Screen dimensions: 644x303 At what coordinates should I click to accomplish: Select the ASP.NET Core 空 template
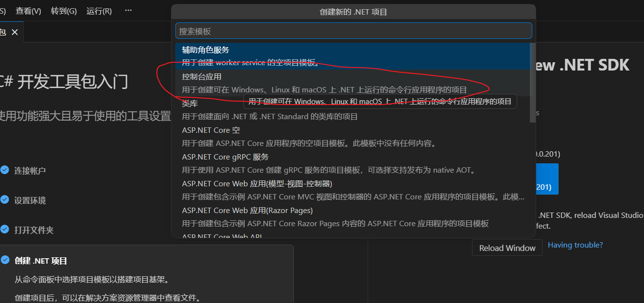pyautogui.click(x=352, y=137)
